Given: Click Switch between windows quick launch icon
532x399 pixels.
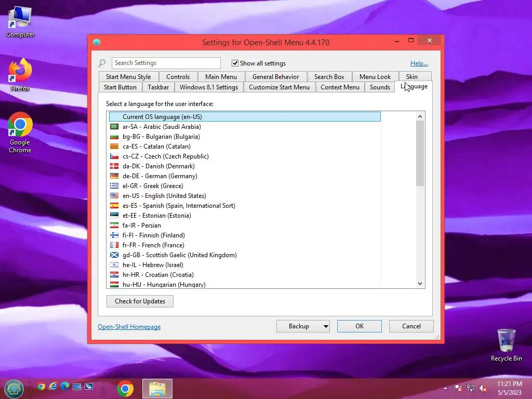Looking at the screenshot, I should coord(89,387).
